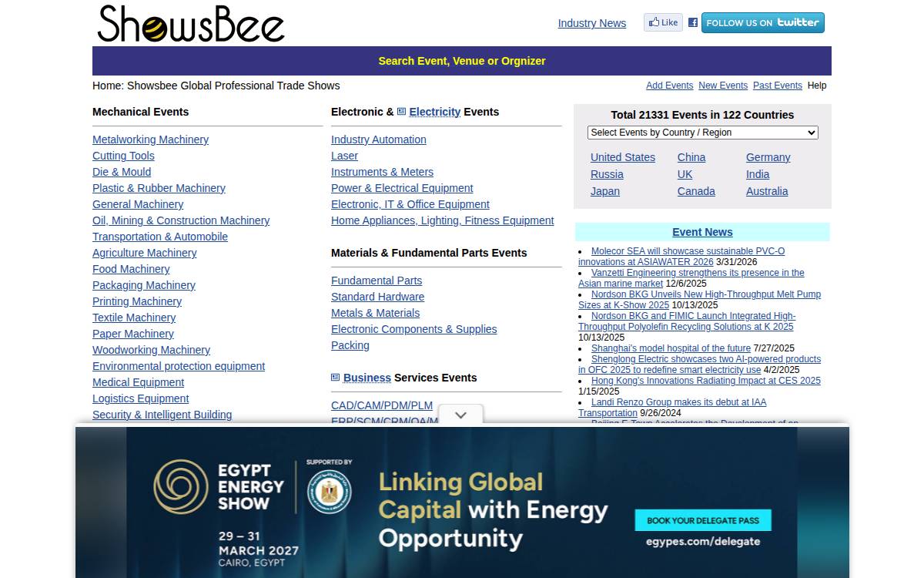This screenshot has width=924, height=578.
Task: Select Australia events
Action: pyautogui.click(x=766, y=191)
